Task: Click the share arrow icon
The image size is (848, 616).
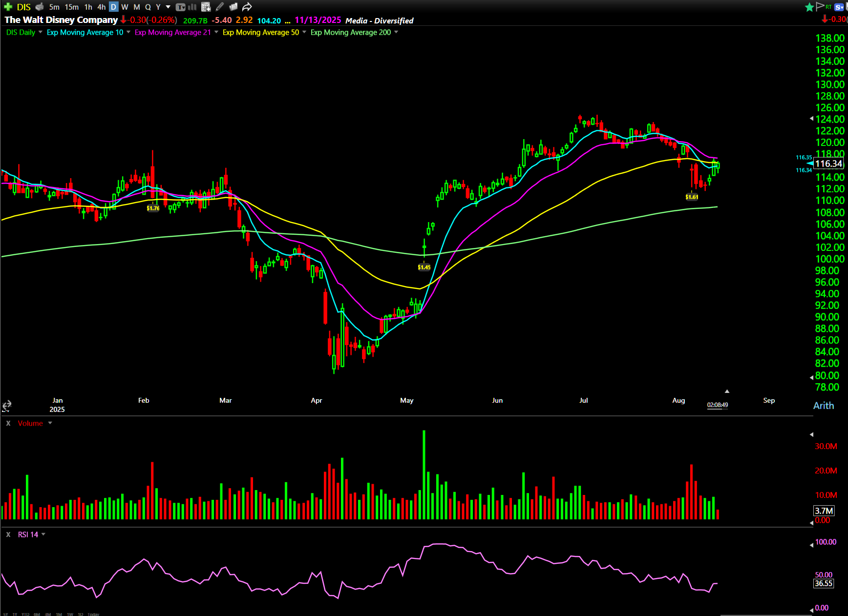Action: click(x=247, y=7)
